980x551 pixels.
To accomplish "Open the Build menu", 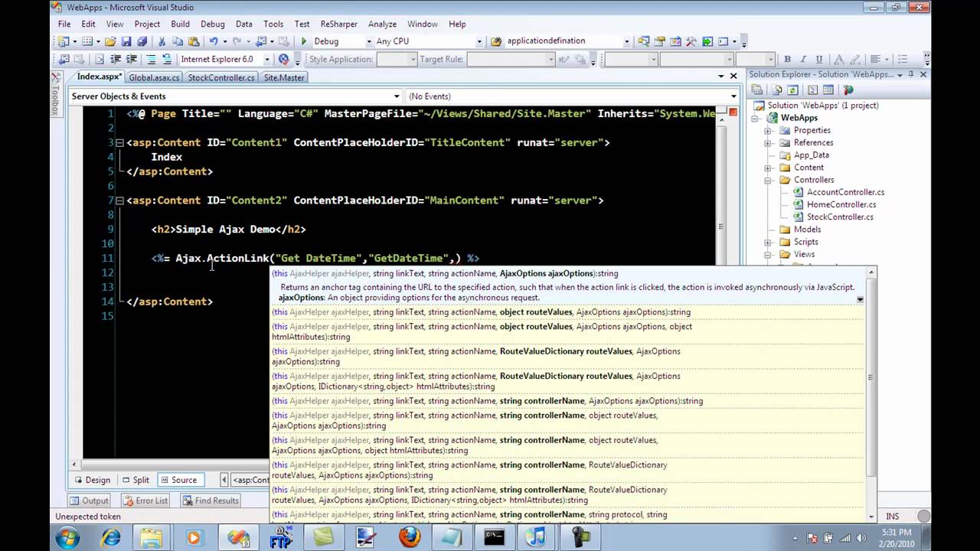I will [180, 24].
